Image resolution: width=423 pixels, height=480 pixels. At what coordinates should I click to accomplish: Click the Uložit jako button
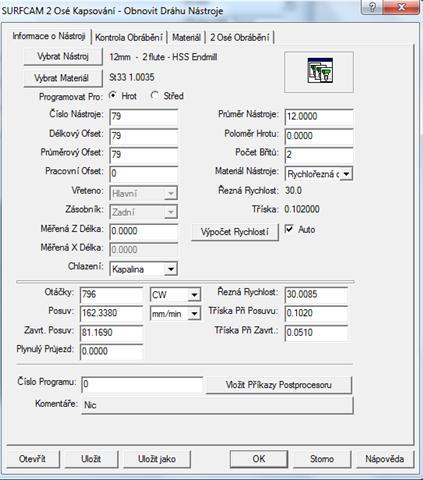coord(157,459)
